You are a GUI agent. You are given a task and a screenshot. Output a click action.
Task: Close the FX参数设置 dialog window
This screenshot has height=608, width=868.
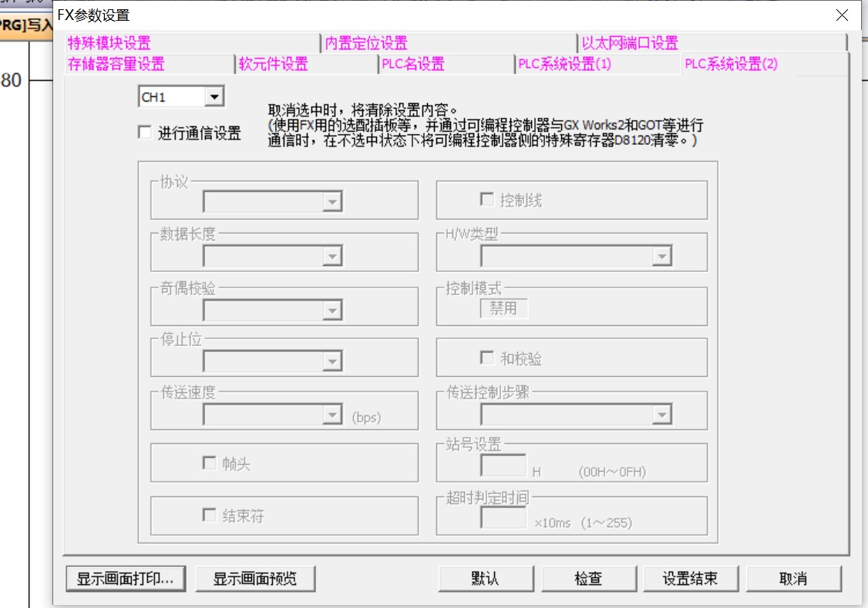point(842,15)
